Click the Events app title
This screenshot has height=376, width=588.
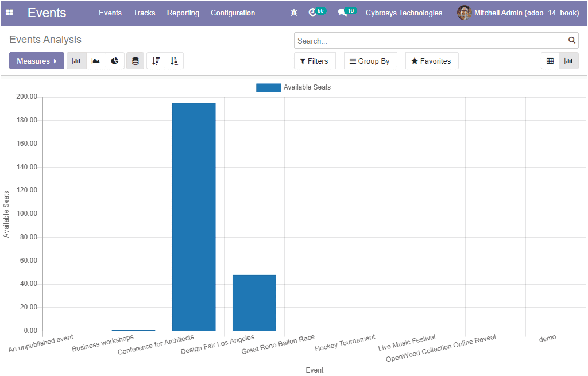click(x=47, y=13)
